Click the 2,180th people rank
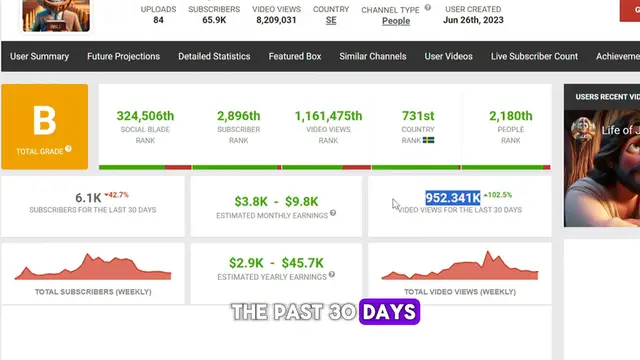 click(x=511, y=116)
